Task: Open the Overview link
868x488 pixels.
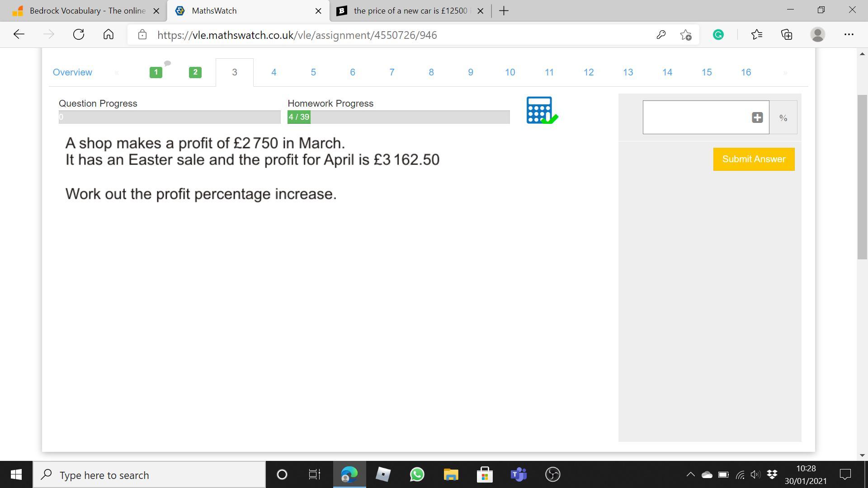Action: pos(72,72)
